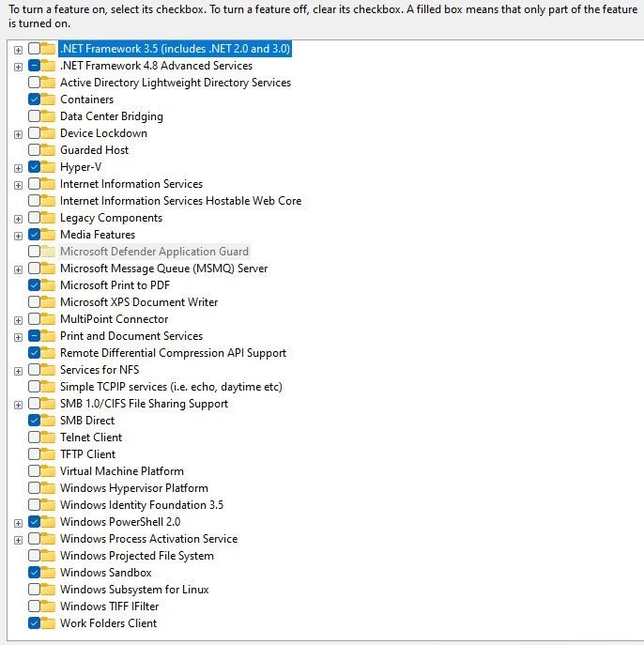Disable the Windows Sandbox checkbox
This screenshot has width=644, height=645.
click(34, 572)
